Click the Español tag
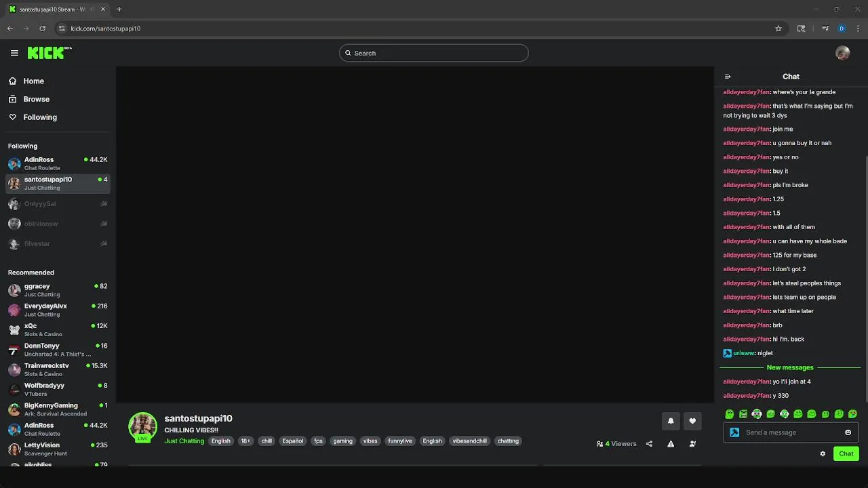 coord(293,441)
